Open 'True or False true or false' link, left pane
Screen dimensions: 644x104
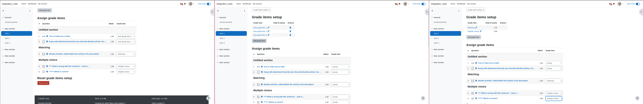tap(60, 36)
